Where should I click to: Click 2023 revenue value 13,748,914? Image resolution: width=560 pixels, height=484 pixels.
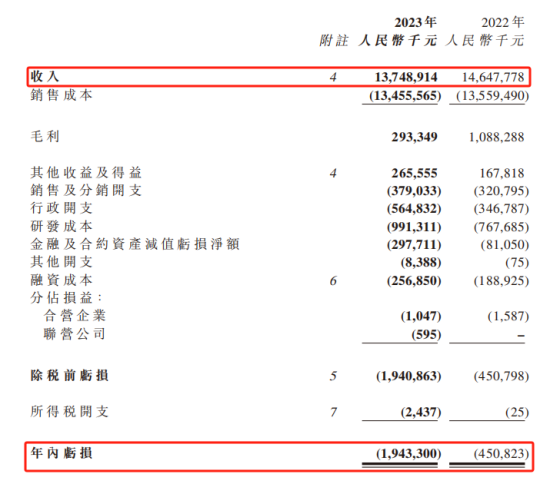406,77
